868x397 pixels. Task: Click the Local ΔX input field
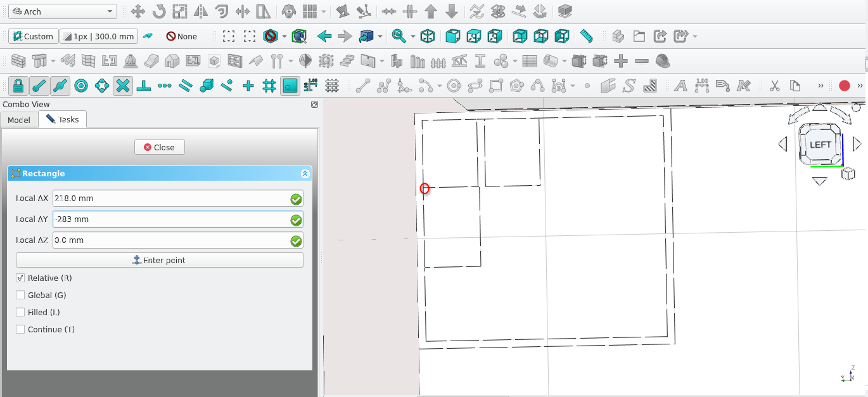(171, 198)
